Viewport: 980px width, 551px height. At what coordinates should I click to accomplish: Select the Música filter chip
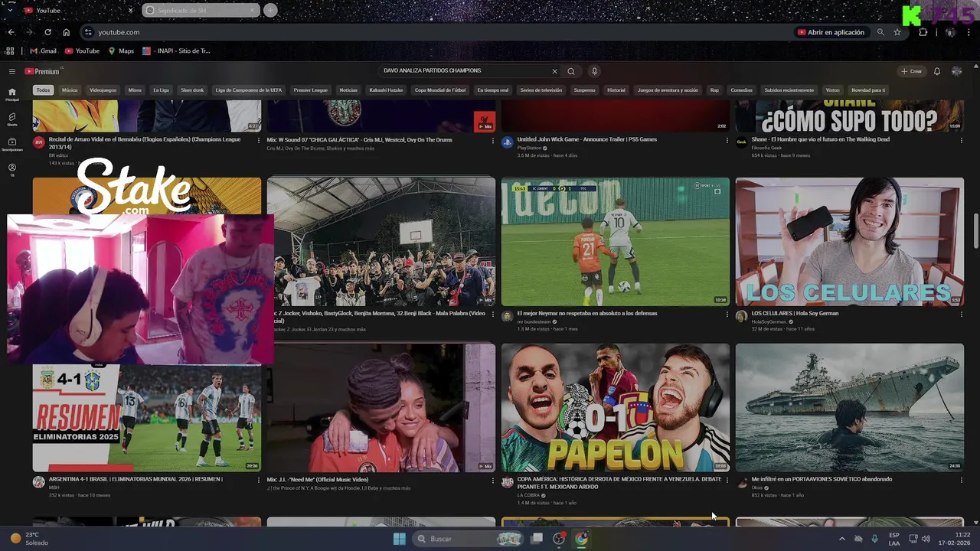coord(70,90)
